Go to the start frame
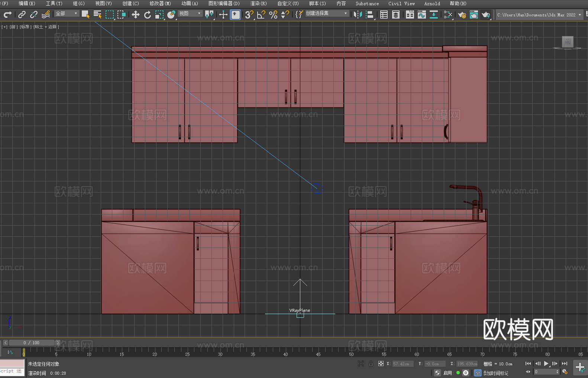Screen dimensions: 588x378 click(528, 364)
